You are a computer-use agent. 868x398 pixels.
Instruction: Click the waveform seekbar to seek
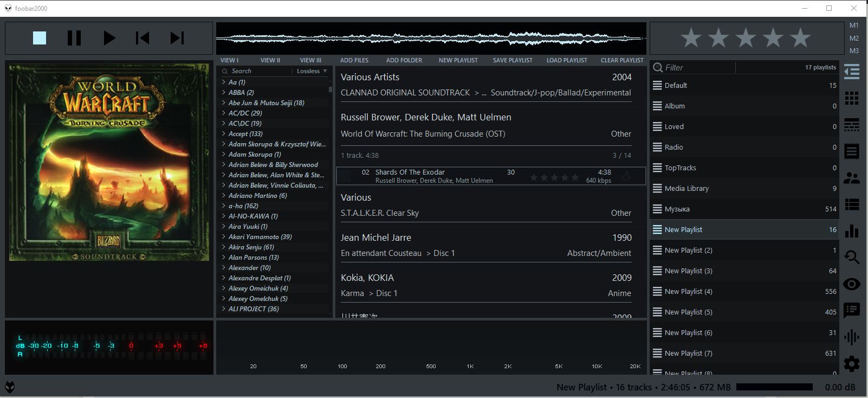(x=431, y=38)
